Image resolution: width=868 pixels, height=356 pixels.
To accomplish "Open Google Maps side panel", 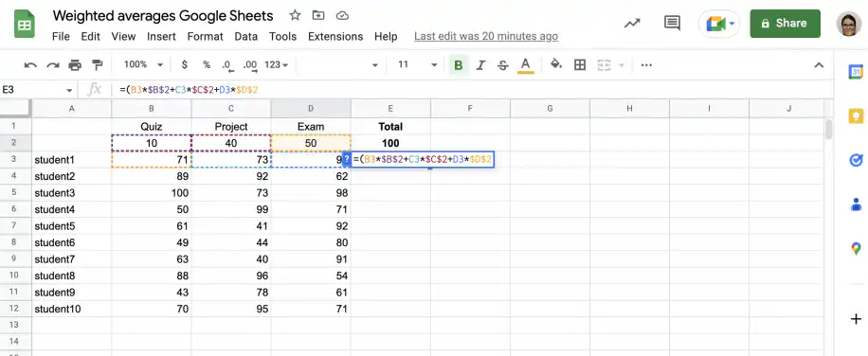I will (856, 248).
